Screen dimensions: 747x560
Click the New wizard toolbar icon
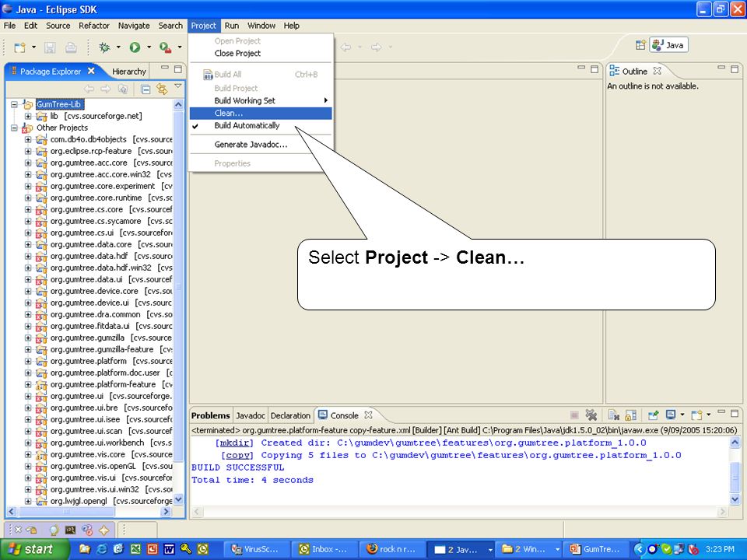[x=19, y=47]
